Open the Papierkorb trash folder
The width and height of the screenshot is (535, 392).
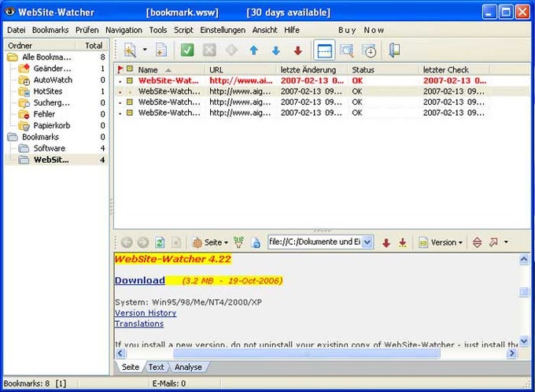[x=52, y=125]
